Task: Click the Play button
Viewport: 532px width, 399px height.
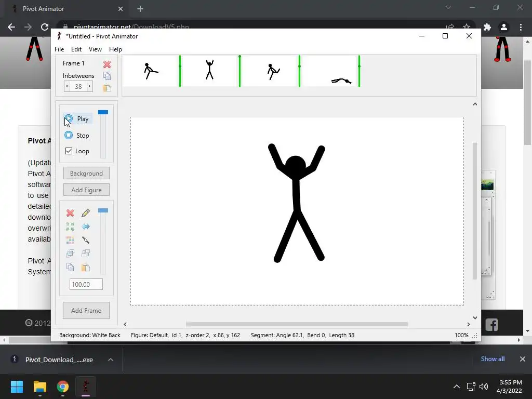Action: click(x=78, y=119)
